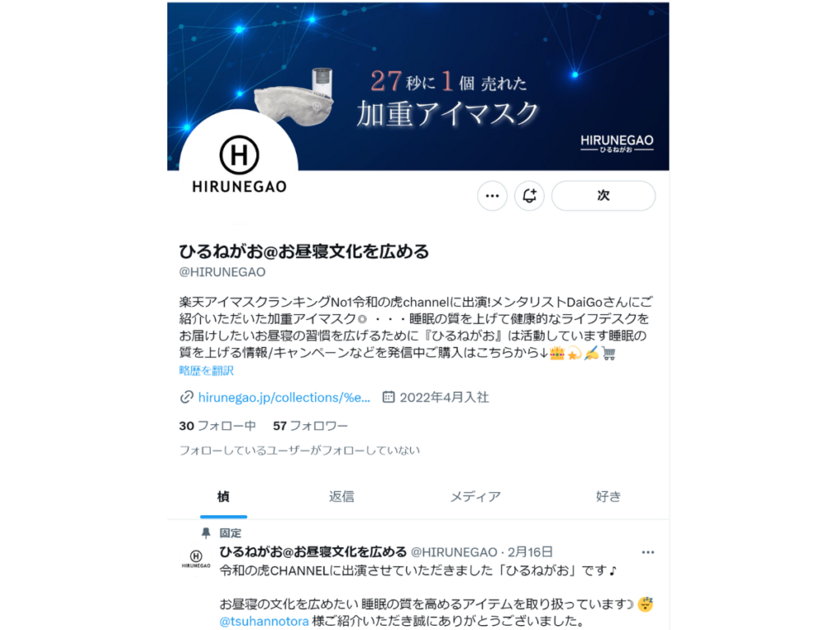The width and height of the screenshot is (840, 630).
Task: Open the hirunegao.jp/collections website link
Action: (x=284, y=398)
